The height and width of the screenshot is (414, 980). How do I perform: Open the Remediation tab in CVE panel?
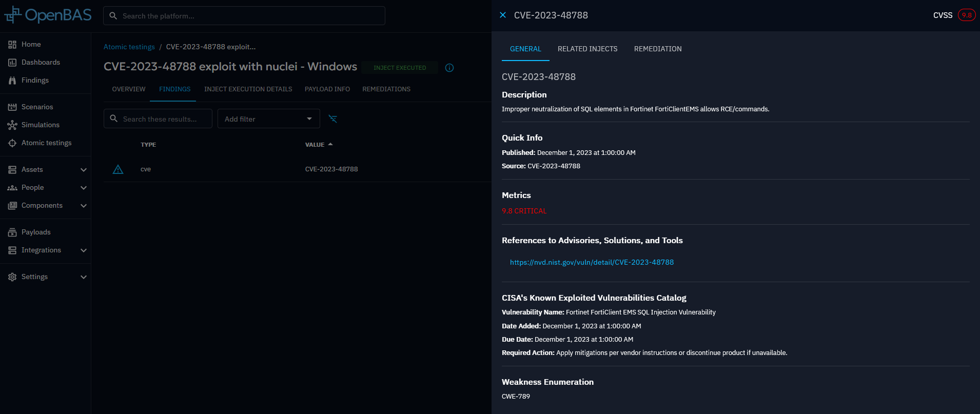point(657,49)
